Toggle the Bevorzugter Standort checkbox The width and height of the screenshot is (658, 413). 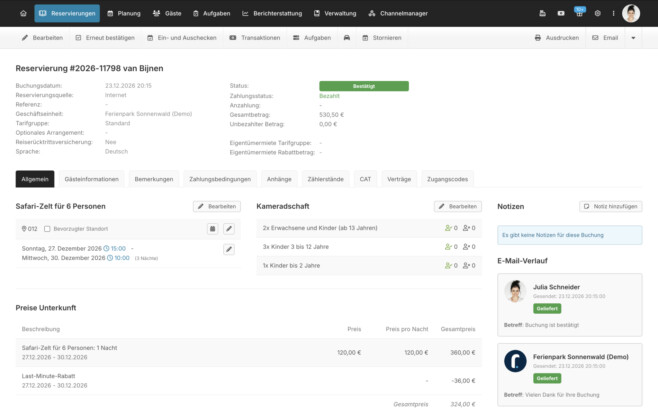47,229
